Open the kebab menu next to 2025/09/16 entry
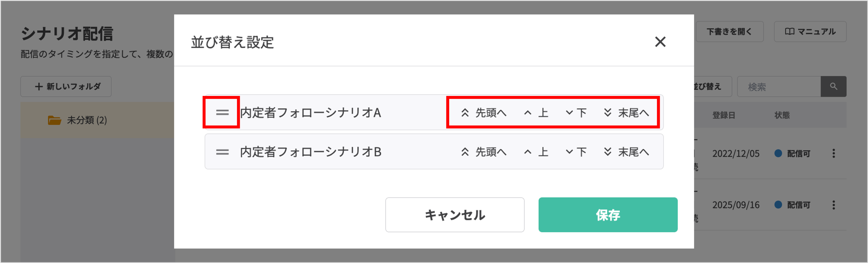Image resolution: width=868 pixels, height=263 pixels. [834, 205]
